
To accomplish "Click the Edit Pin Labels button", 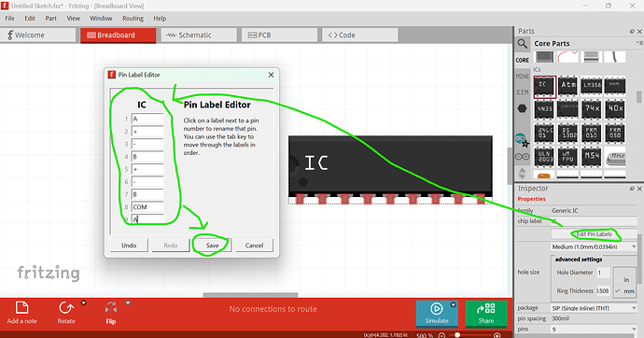I will pos(594,234).
